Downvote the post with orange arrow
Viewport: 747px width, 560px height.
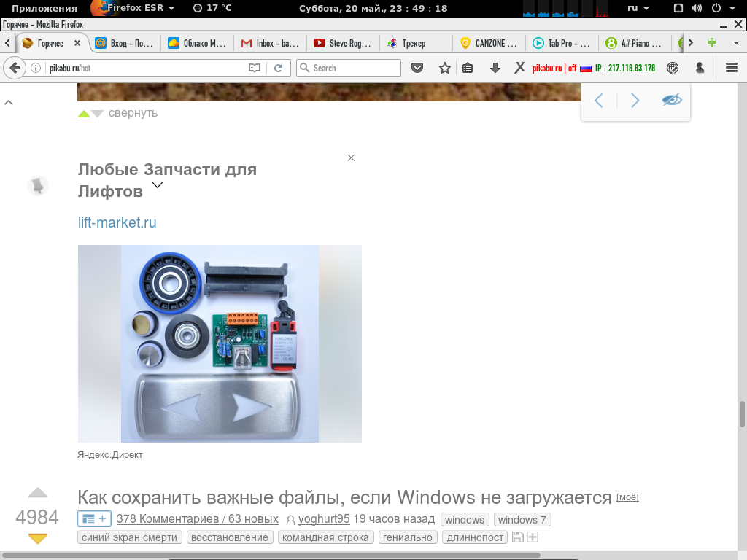pyautogui.click(x=38, y=539)
